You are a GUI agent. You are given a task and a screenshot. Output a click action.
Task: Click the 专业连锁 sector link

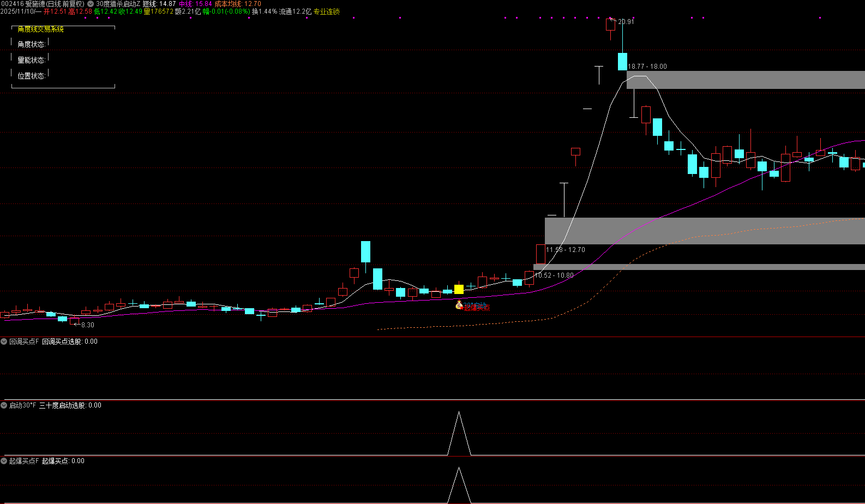click(326, 11)
